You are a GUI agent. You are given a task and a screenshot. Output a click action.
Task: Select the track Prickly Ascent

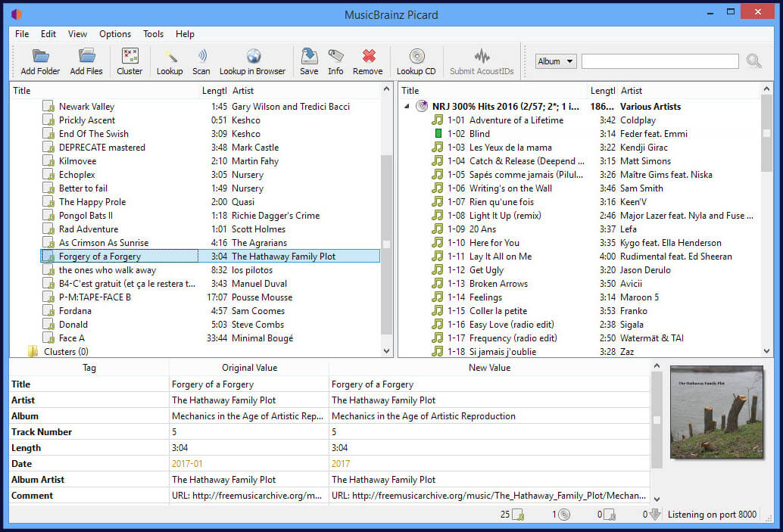point(87,120)
